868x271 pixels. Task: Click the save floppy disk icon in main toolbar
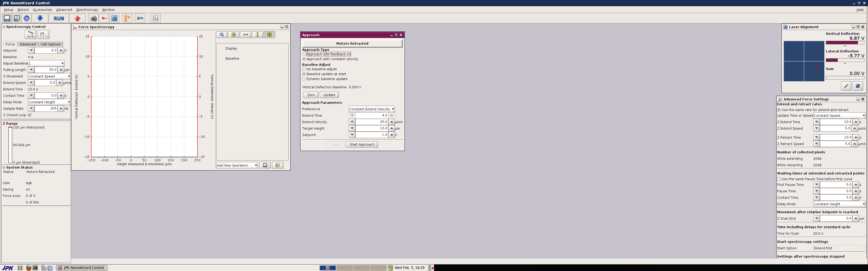7,18
